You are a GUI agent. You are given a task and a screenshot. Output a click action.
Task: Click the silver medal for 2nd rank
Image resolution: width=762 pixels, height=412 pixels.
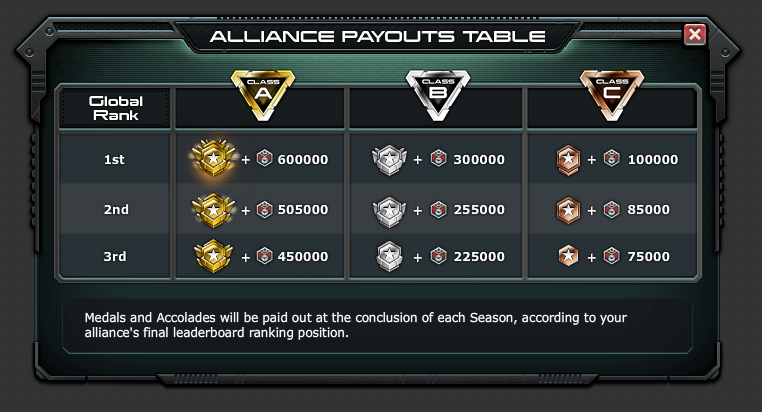388,209
